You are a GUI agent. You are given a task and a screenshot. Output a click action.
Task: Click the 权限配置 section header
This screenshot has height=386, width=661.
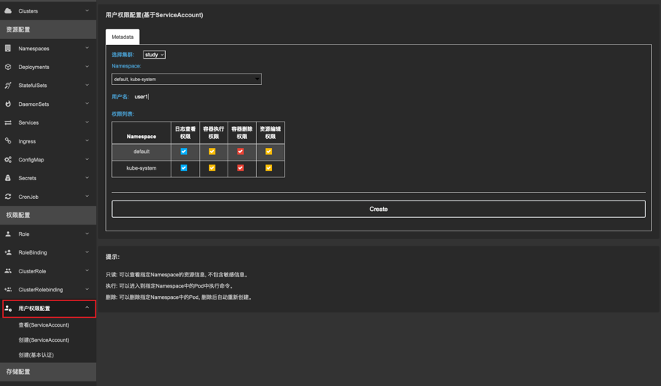(x=48, y=215)
